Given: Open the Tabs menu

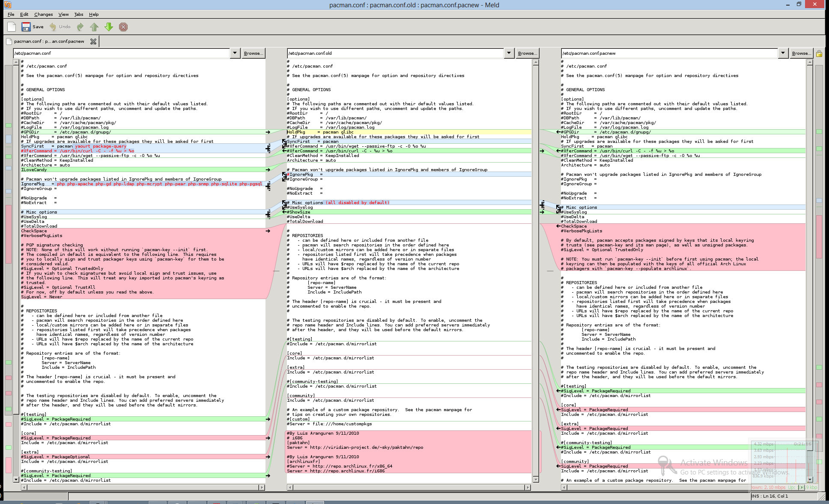Looking at the screenshot, I should tap(79, 14).
